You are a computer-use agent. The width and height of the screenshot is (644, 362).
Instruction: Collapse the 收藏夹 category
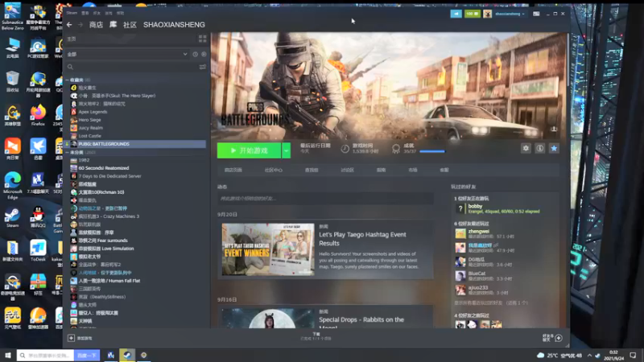pos(68,80)
